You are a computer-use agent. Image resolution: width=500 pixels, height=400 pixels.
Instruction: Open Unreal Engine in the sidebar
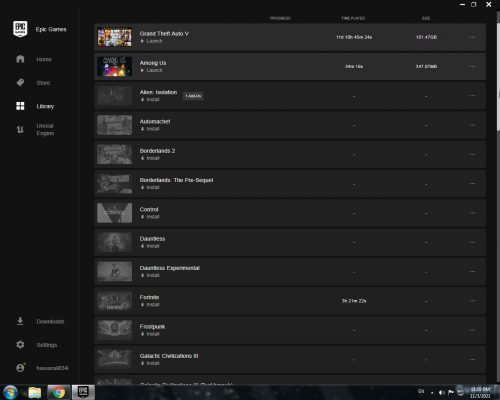pos(45,129)
